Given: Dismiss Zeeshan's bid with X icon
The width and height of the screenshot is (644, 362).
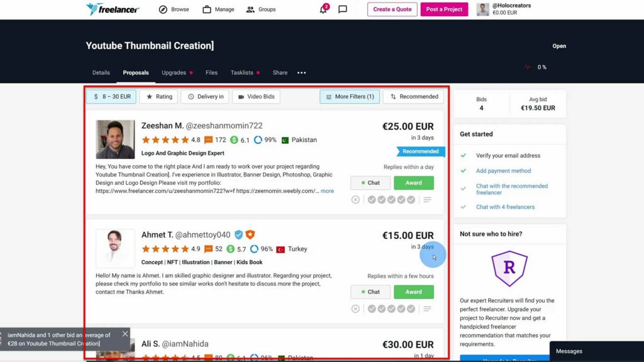Looking at the screenshot, I should [x=356, y=199].
